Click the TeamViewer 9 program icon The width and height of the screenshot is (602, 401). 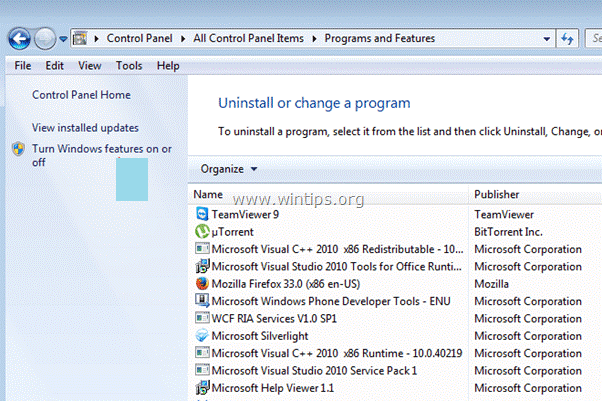pos(203,214)
